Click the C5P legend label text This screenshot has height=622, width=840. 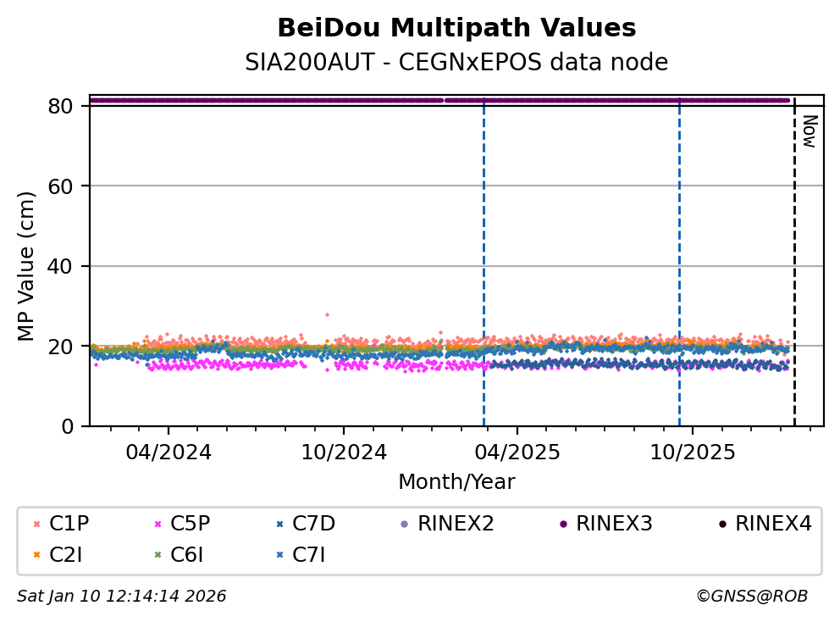coord(191,525)
